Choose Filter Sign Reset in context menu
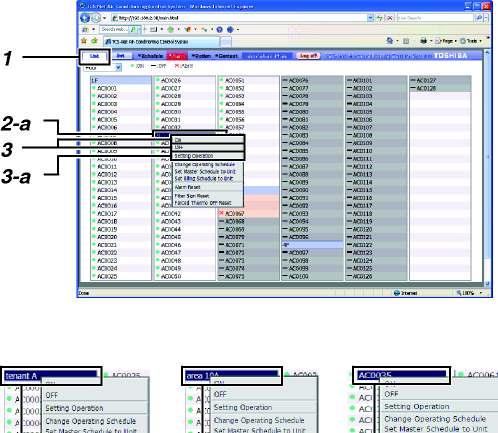This screenshot has height=433, width=498. click(x=208, y=196)
